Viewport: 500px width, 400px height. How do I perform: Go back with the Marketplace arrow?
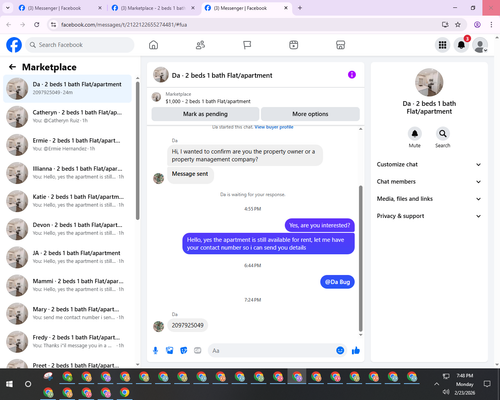point(12,67)
